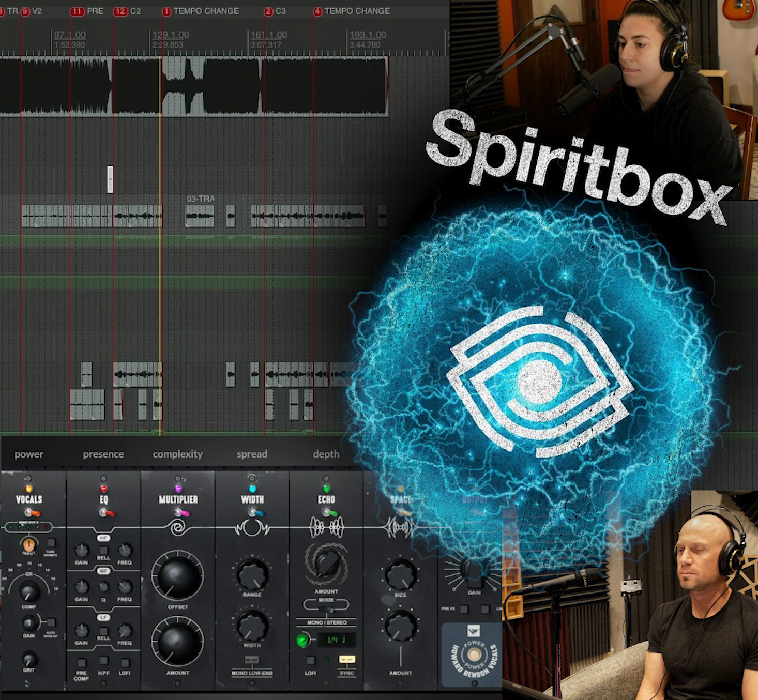Jump to marker 11 PRE
Image resolution: width=758 pixels, height=700 pixels.
[x=87, y=11]
